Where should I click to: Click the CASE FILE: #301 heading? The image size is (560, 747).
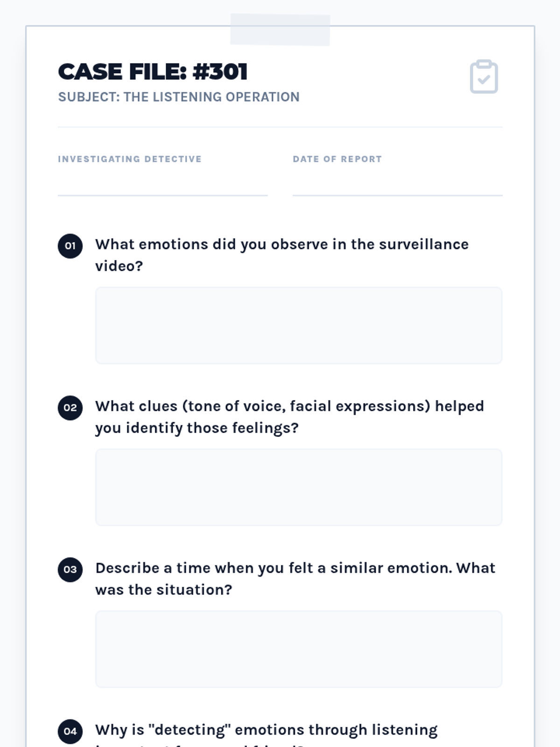(153, 72)
